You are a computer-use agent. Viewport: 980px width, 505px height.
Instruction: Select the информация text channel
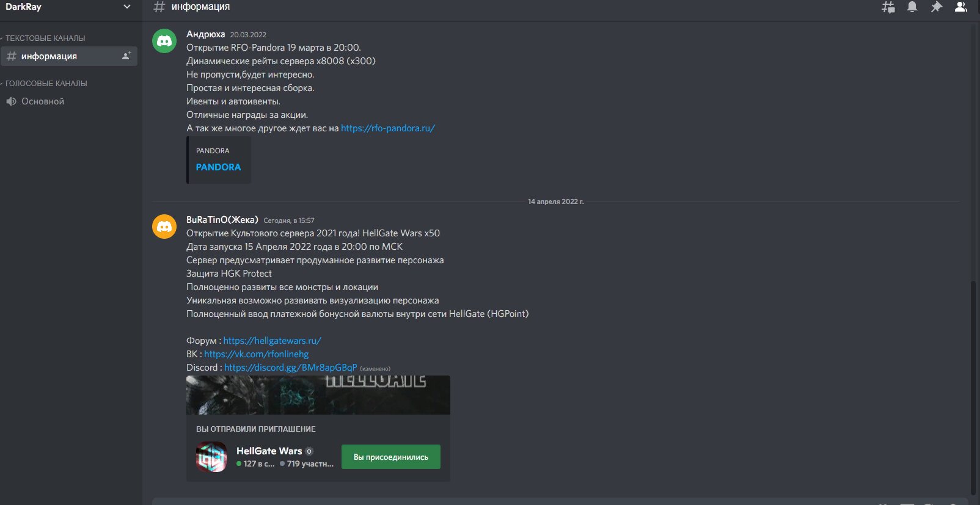(x=69, y=56)
